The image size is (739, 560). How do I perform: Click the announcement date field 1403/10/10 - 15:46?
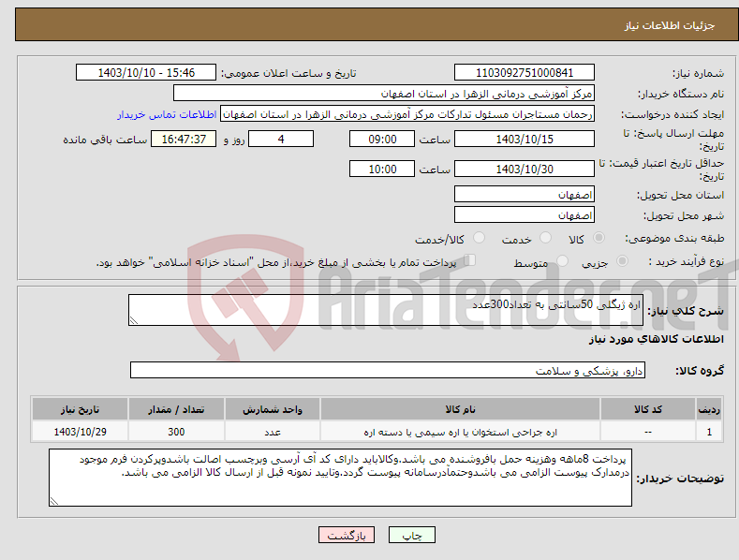[x=146, y=73]
